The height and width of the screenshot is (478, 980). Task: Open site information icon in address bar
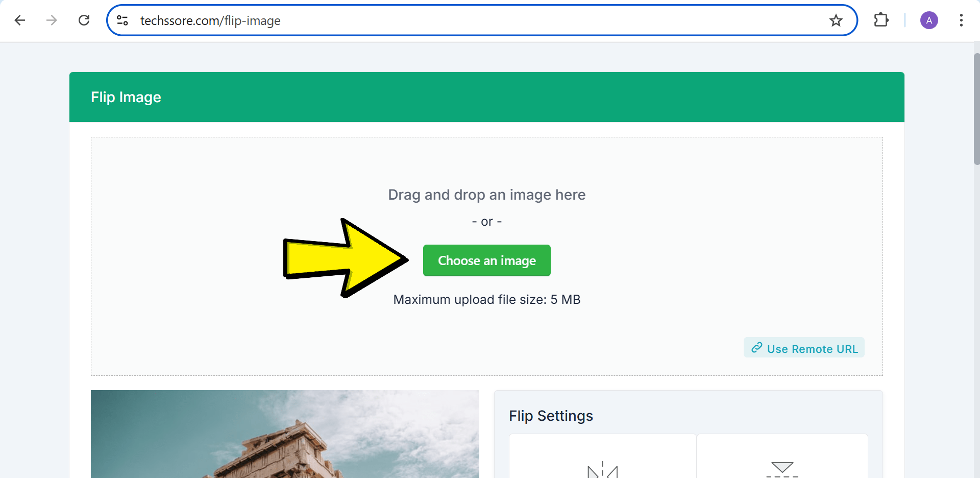coord(122,20)
